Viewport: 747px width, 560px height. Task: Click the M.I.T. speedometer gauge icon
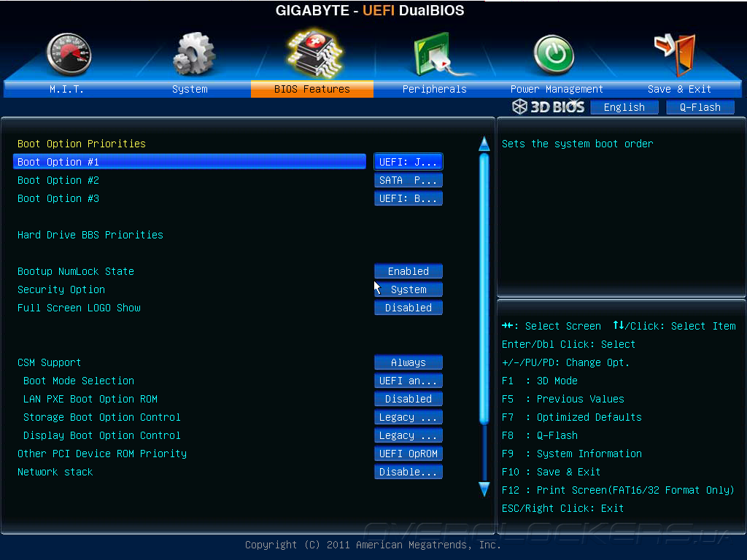[69, 54]
